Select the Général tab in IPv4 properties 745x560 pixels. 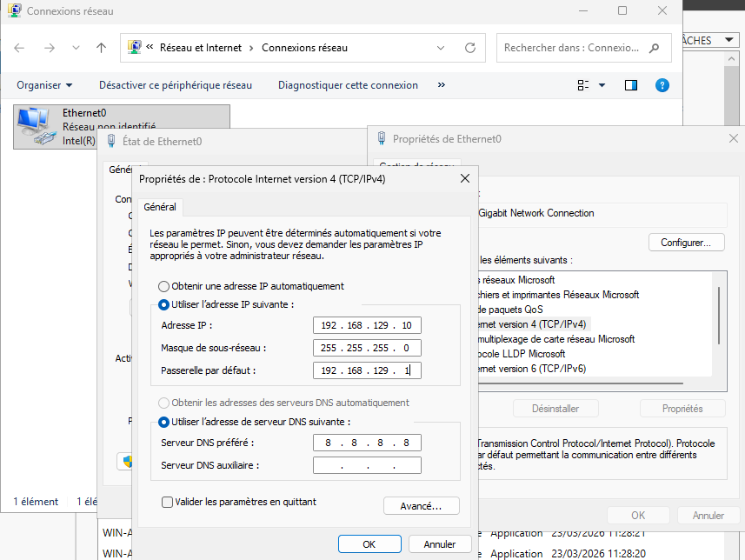pos(160,207)
